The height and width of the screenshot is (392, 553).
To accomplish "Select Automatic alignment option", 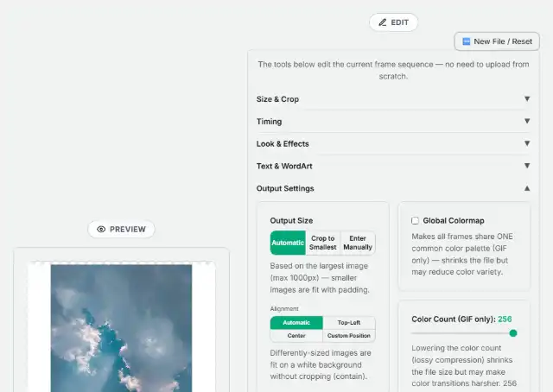I will [x=296, y=323].
